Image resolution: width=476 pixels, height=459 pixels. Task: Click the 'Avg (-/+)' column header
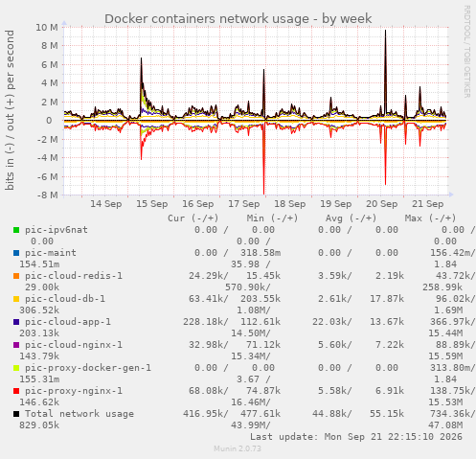pos(351,218)
